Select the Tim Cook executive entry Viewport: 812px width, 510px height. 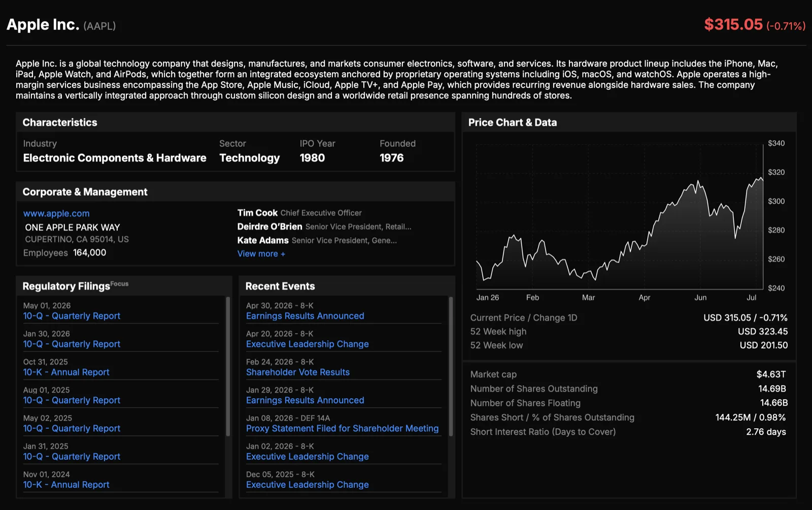click(299, 213)
